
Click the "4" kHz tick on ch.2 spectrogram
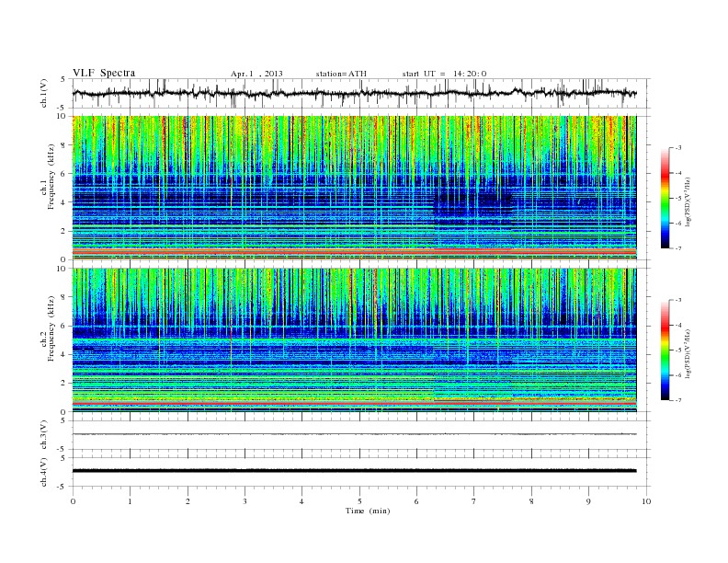tap(64, 354)
